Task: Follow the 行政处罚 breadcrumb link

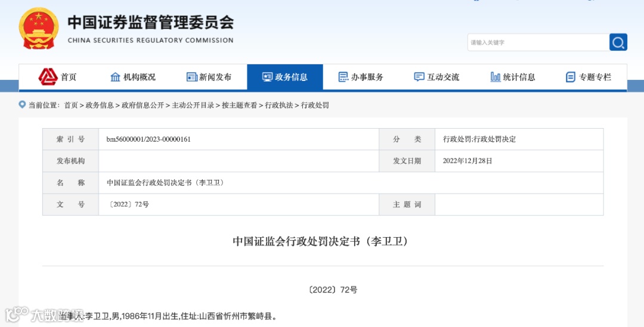Action: [x=315, y=105]
